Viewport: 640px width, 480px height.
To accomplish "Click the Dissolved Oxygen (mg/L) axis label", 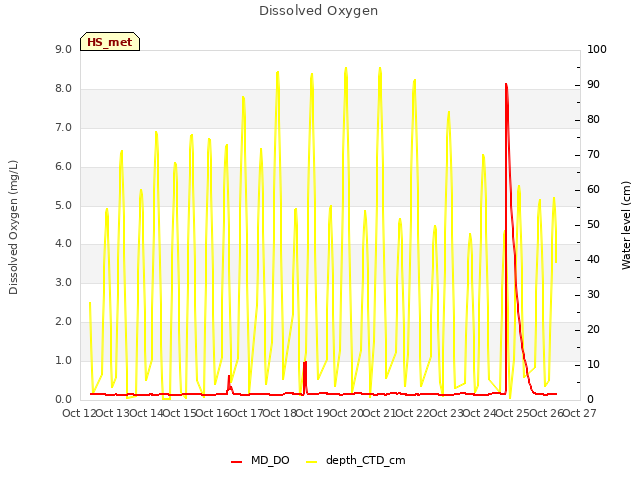I will [13, 227].
